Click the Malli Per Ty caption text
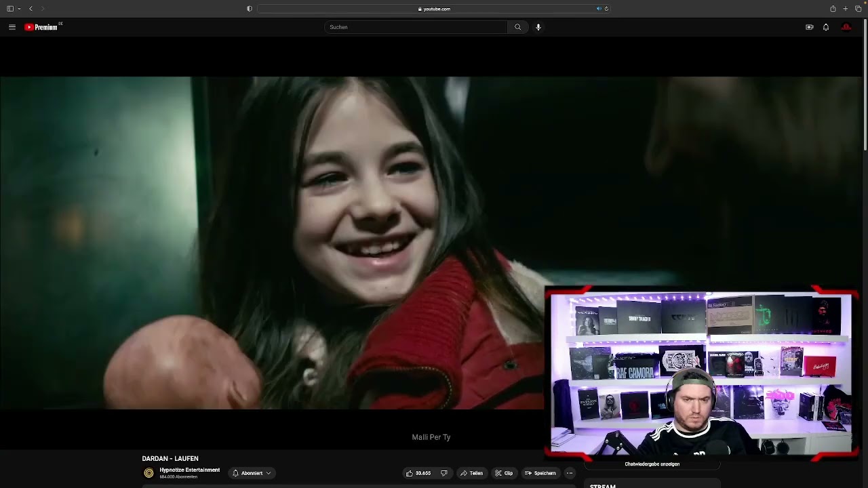The width and height of the screenshot is (868, 488). [x=431, y=437]
